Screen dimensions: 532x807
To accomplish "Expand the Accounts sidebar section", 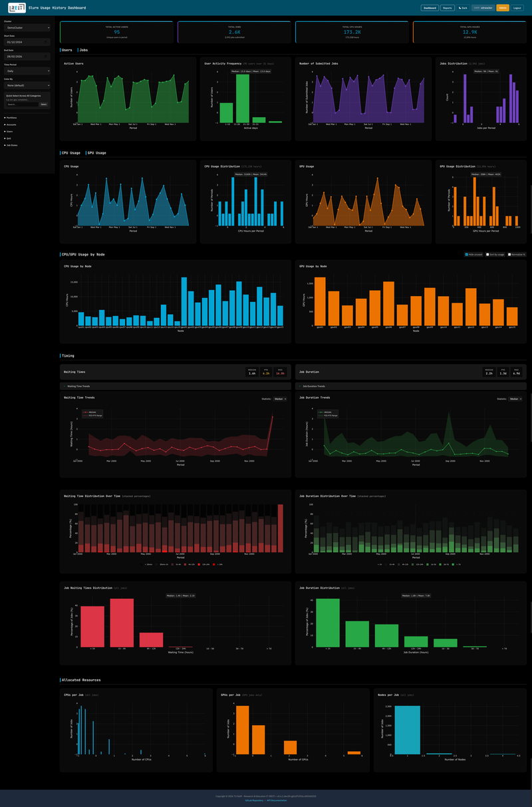I will click(11, 125).
